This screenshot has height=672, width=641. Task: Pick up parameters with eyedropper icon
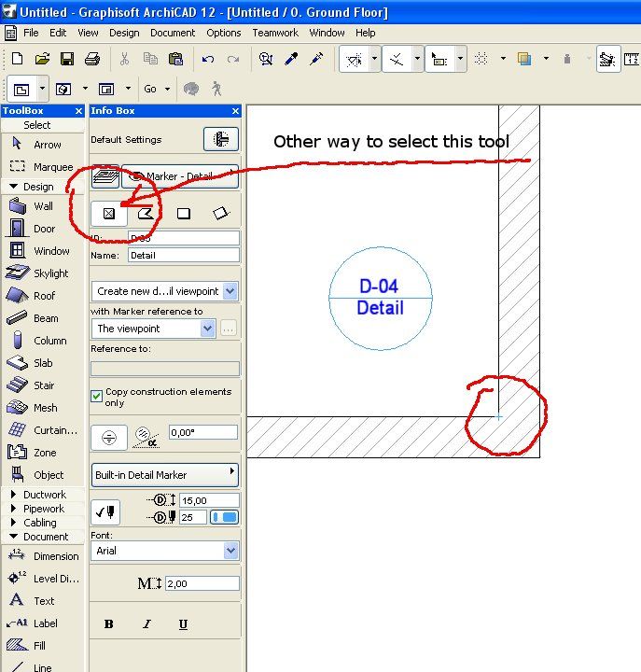pos(291,59)
